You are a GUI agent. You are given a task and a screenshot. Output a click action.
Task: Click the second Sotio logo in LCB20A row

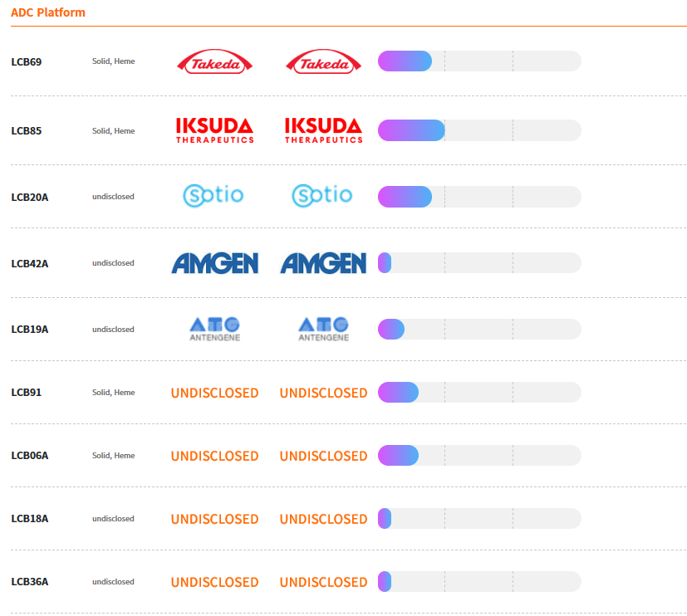[x=323, y=196]
